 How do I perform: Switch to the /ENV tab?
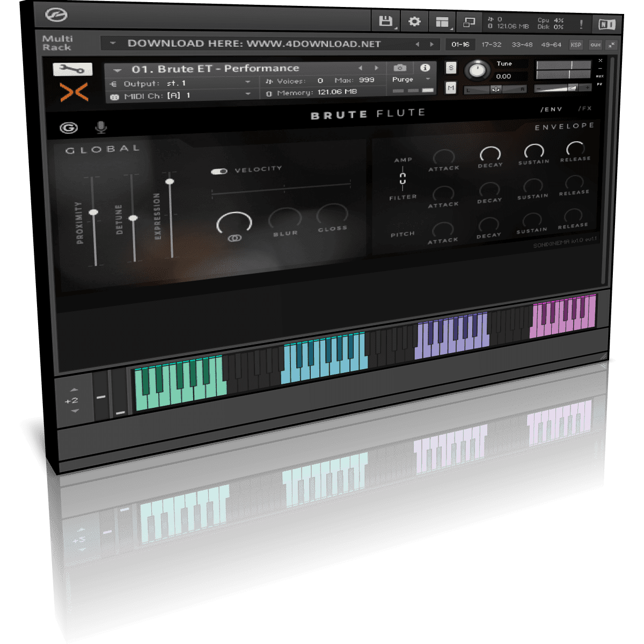click(551, 109)
